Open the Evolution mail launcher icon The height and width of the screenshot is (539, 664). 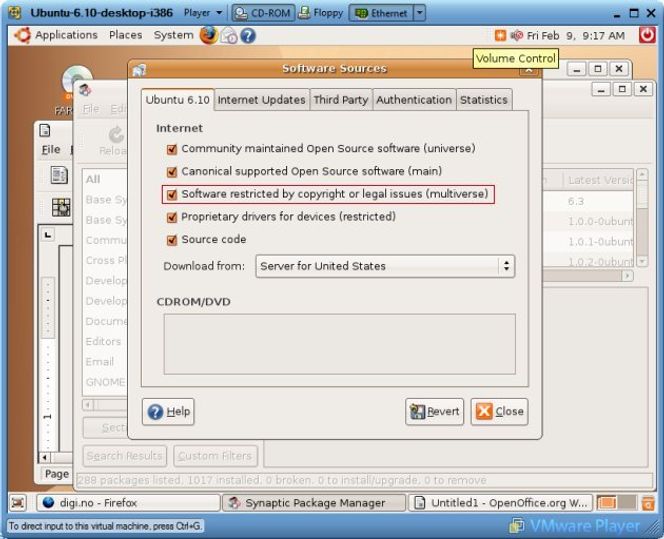point(229,36)
